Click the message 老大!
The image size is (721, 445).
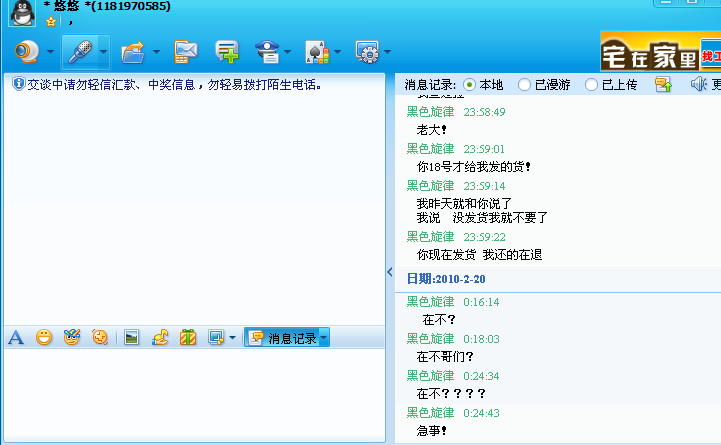click(x=431, y=130)
